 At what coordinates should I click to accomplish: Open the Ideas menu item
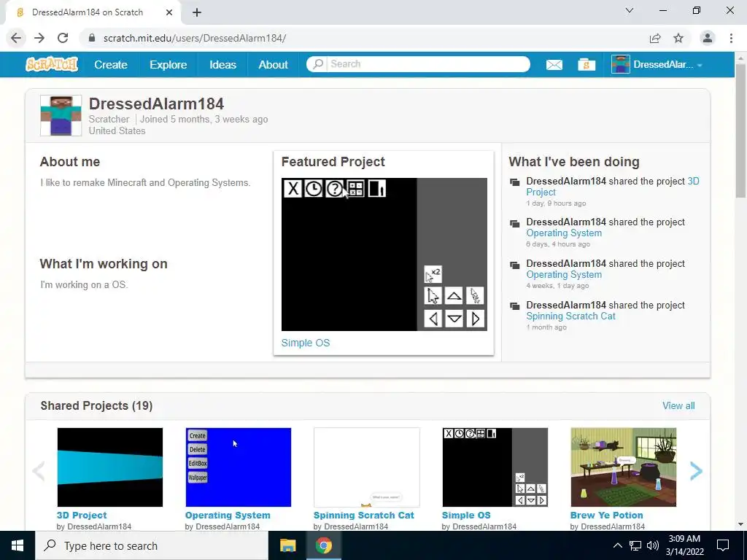(222, 64)
